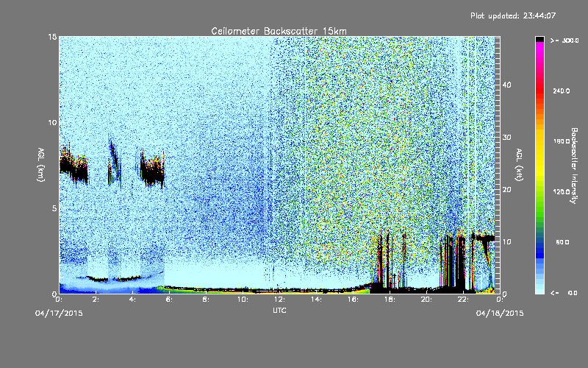The image size is (588, 368).
Task: Click the 6: hour tick on the time axis
Action: point(170,300)
